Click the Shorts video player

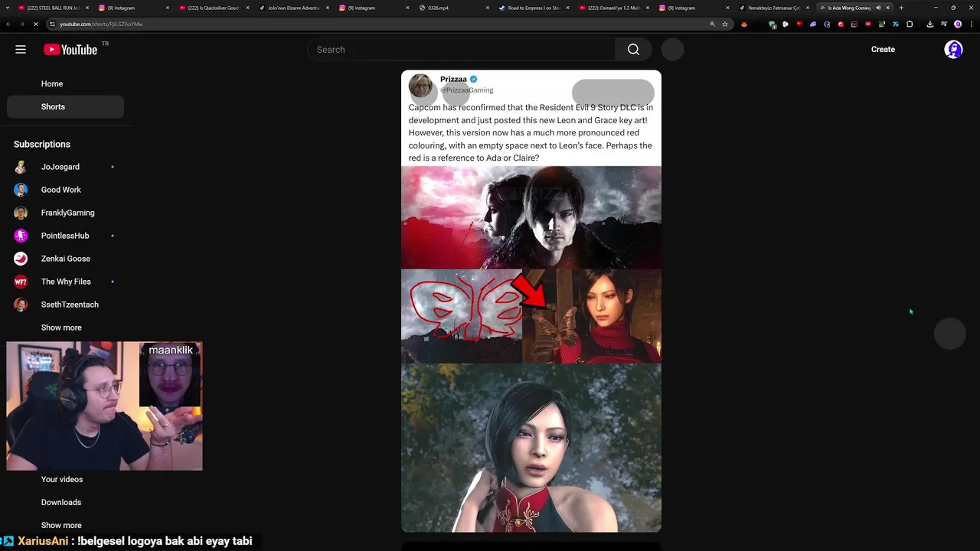(x=531, y=302)
